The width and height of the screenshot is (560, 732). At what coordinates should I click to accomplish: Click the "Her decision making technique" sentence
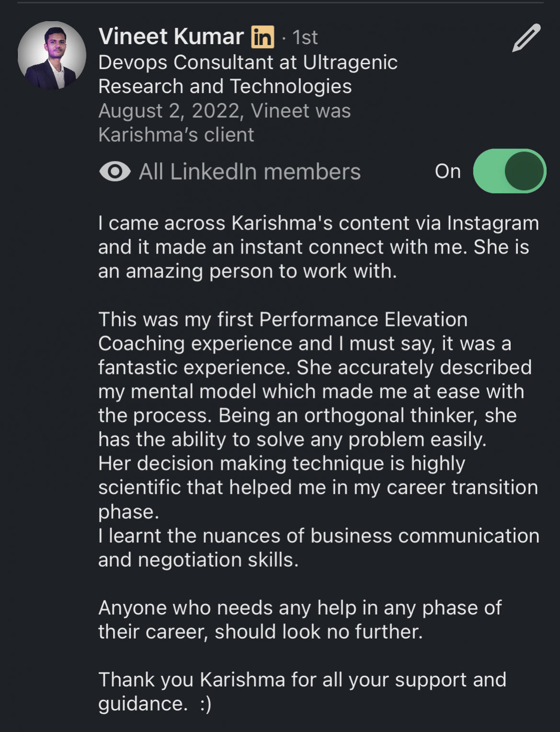pyautogui.click(x=282, y=464)
